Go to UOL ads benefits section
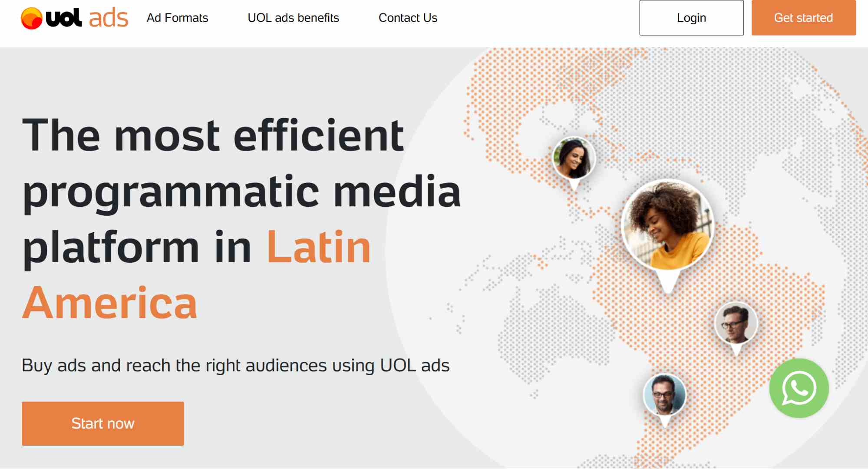Screen dimensions: 868x469 293,18
